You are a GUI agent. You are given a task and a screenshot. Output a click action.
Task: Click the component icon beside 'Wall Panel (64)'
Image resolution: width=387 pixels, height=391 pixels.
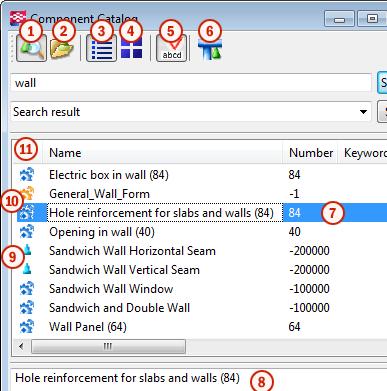[27, 327]
